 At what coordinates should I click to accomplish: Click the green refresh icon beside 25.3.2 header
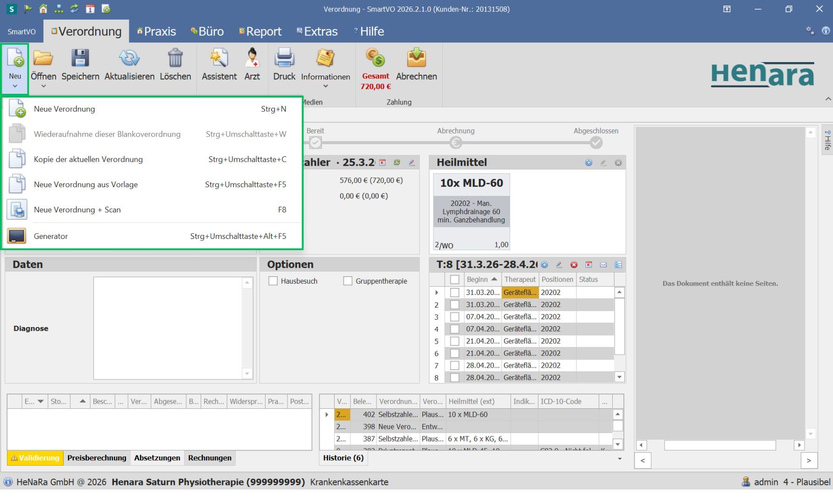pyautogui.click(x=397, y=163)
